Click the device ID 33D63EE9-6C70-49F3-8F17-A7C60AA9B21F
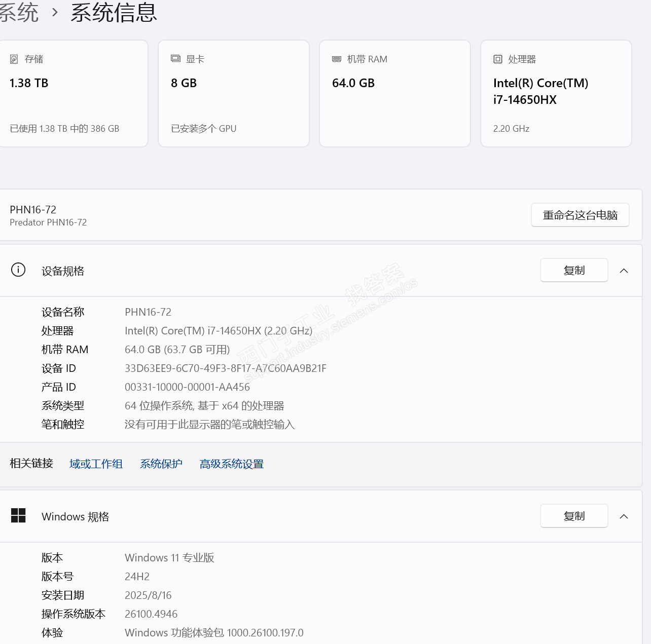 pyautogui.click(x=226, y=368)
